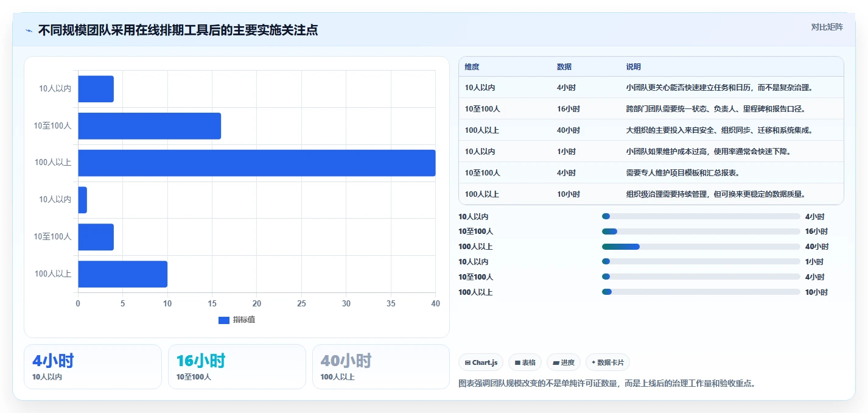Click the table cell reading 16小时
This screenshot has width=868, height=413.
pos(569,109)
